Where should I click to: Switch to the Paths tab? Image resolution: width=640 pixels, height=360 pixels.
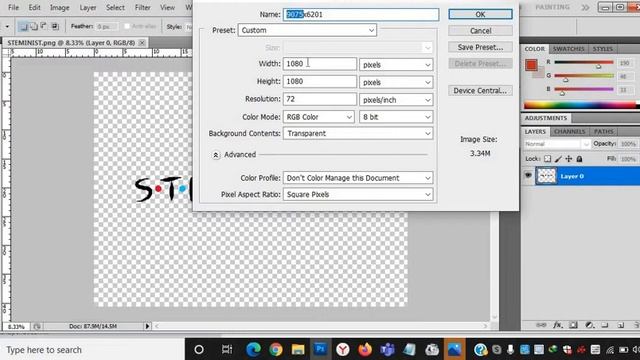pos(603,131)
